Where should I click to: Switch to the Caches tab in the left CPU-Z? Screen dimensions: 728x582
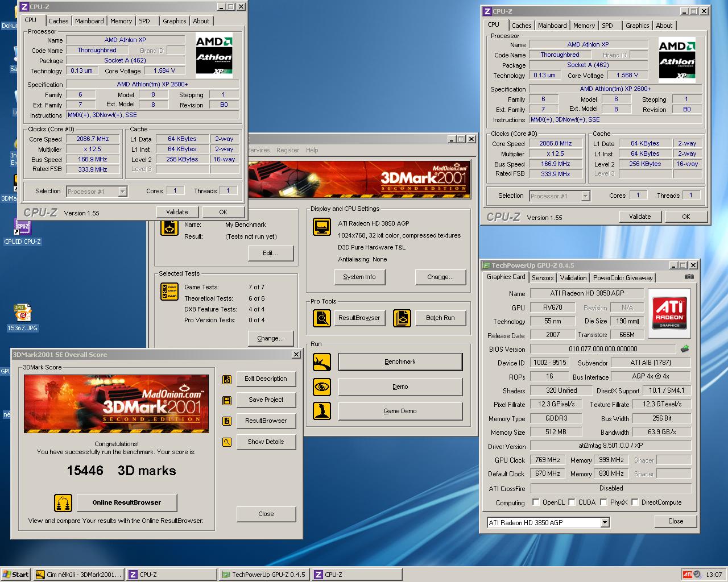[59, 21]
